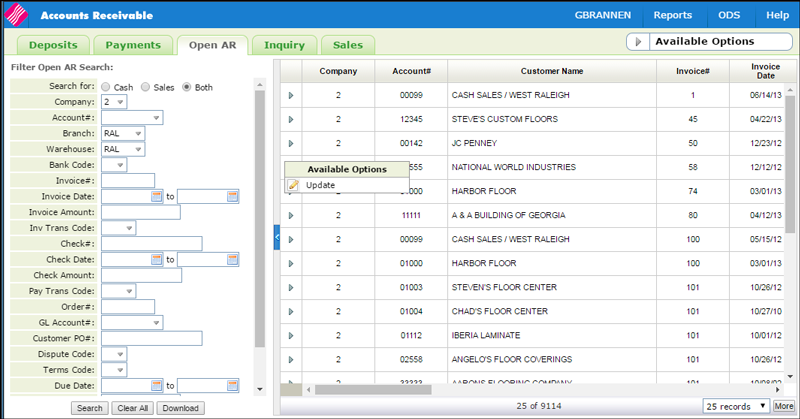Screen dimensions: 800x419
Task: Open the Invoice Date end calendar picker
Action: click(232, 196)
